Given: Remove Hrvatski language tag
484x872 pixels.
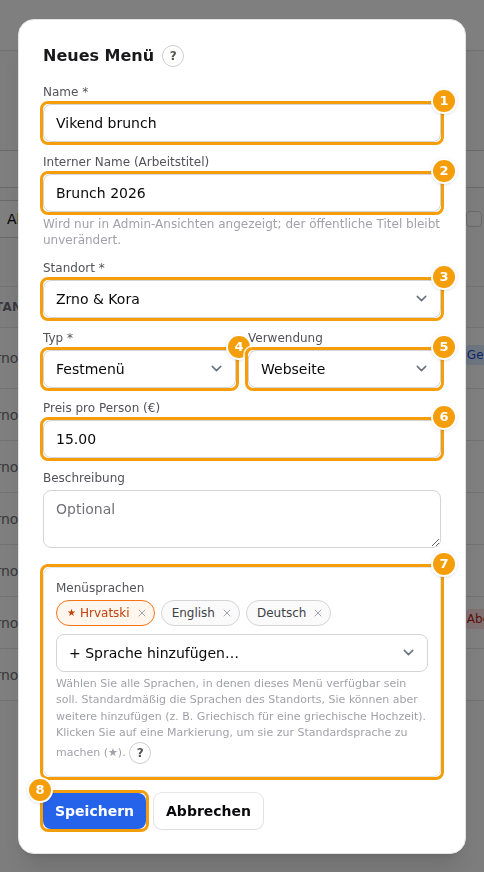Looking at the screenshot, I should [x=142, y=613].
